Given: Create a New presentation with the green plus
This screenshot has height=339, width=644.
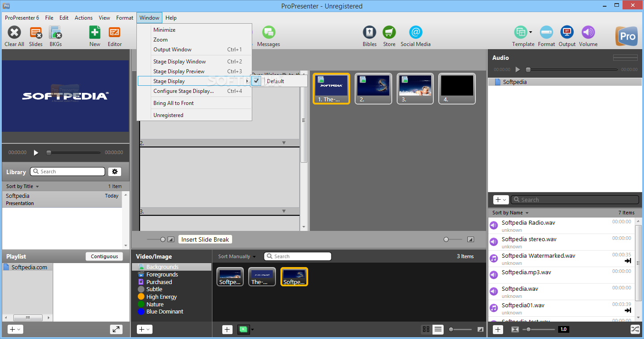Looking at the screenshot, I should [x=95, y=33].
